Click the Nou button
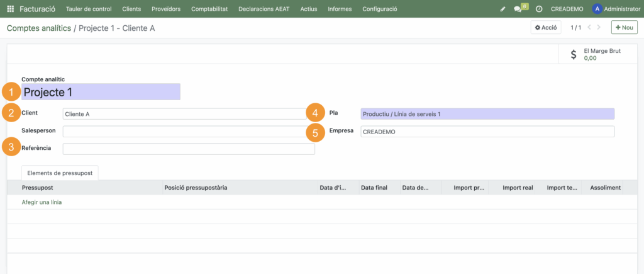Screen dimensions: 644x274 point(625,28)
